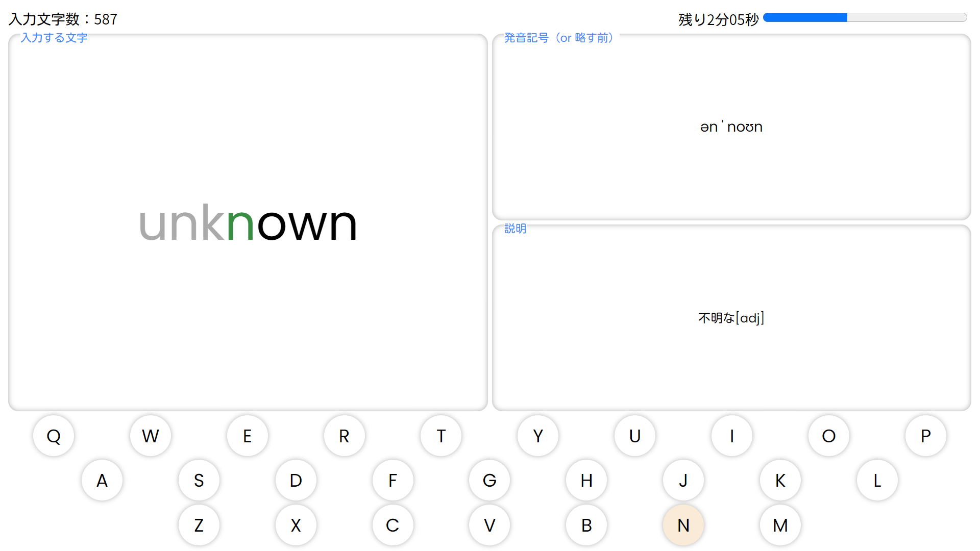Click the X key button
980x551 pixels.
[296, 525]
